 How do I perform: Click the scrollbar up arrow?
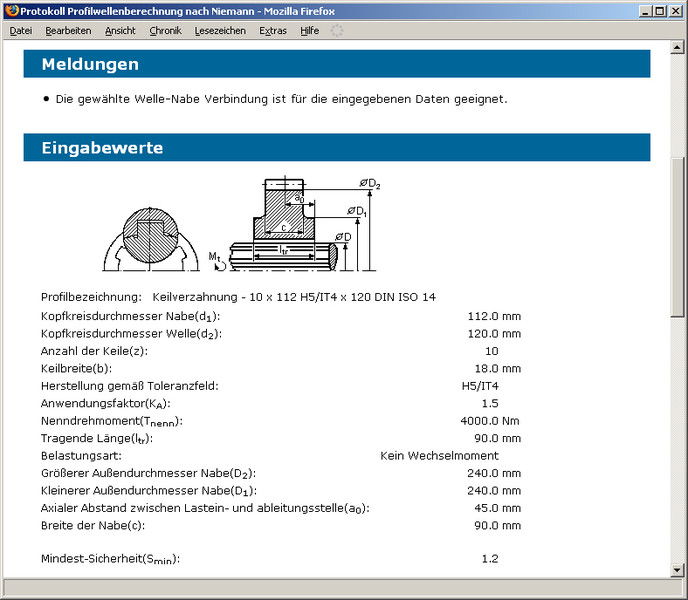click(678, 48)
